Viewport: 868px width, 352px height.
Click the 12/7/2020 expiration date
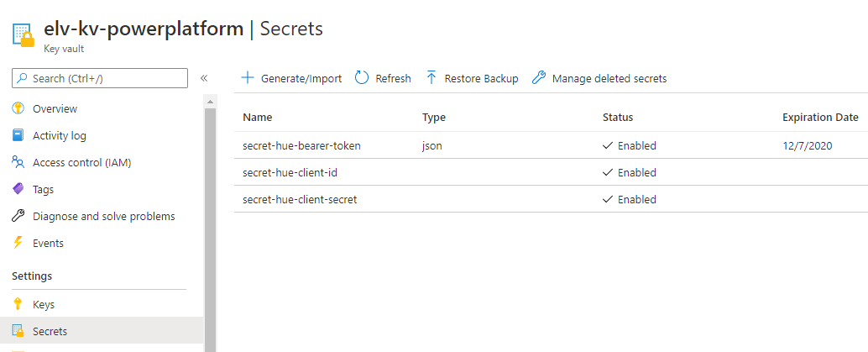(x=807, y=146)
